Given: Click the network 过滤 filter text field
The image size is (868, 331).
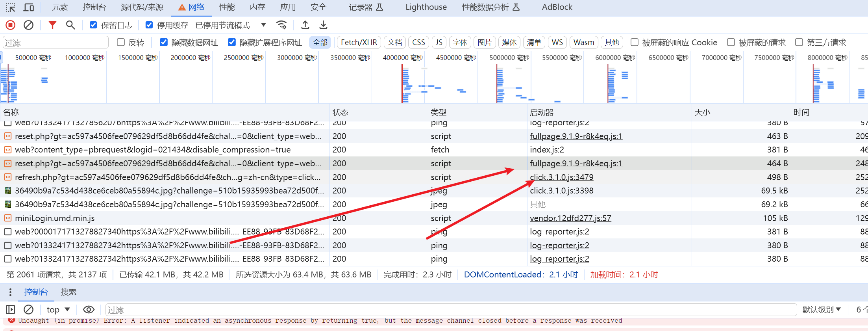Looking at the screenshot, I should 56,43.
